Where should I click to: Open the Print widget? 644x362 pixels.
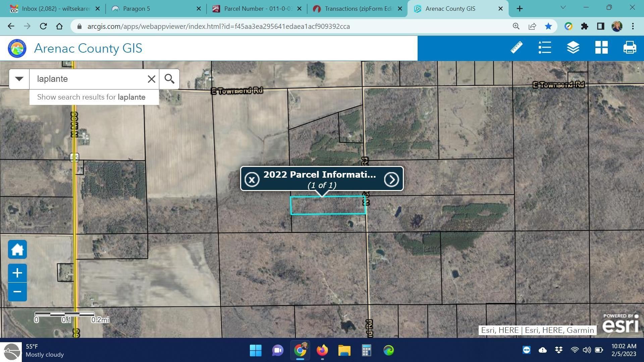(x=630, y=48)
